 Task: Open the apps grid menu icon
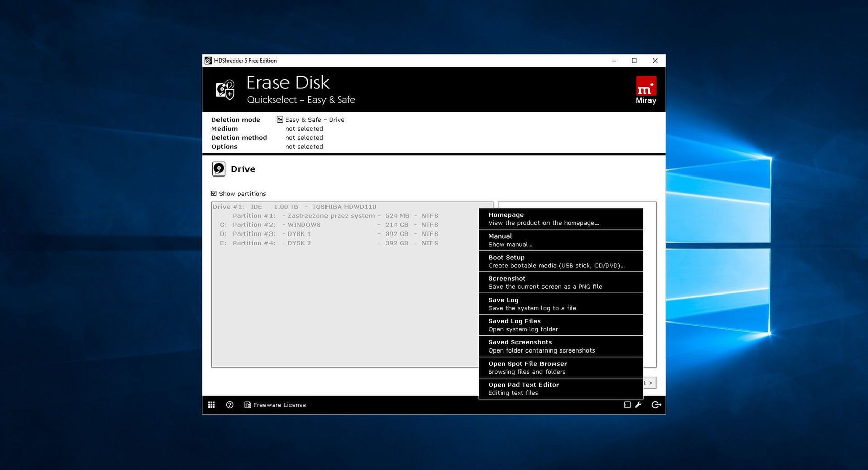pyautogui.click(x=211, y=405)
